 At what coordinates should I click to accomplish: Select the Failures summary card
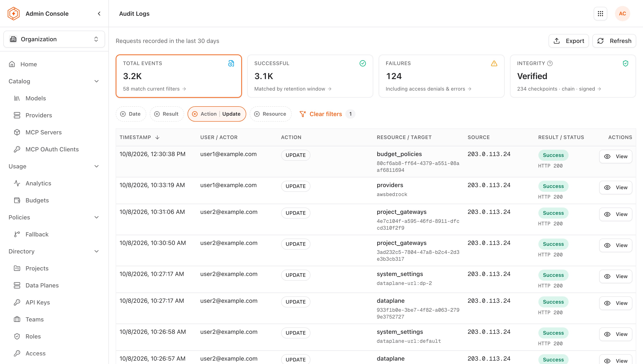(x=441, y=76)
